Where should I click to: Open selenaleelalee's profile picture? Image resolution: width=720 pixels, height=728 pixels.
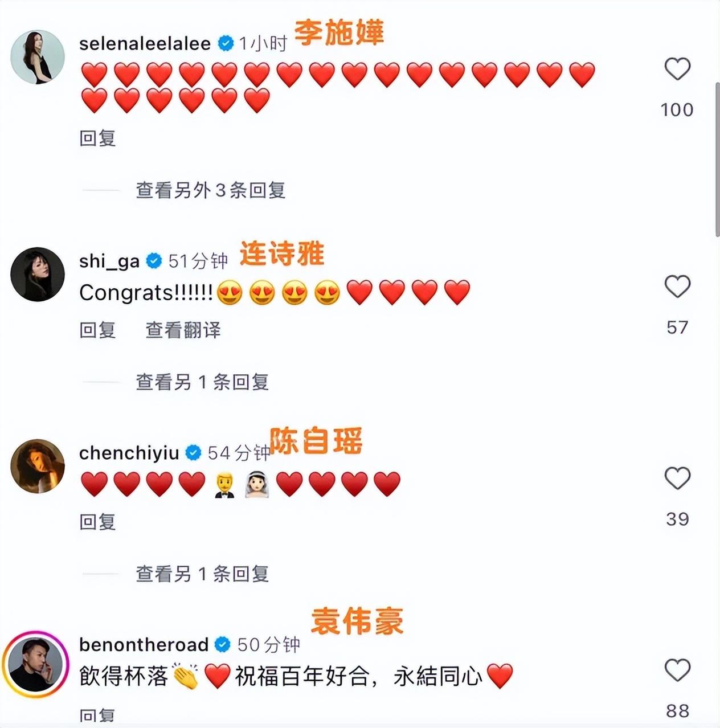pyautogui.click(x=38, y=57)
